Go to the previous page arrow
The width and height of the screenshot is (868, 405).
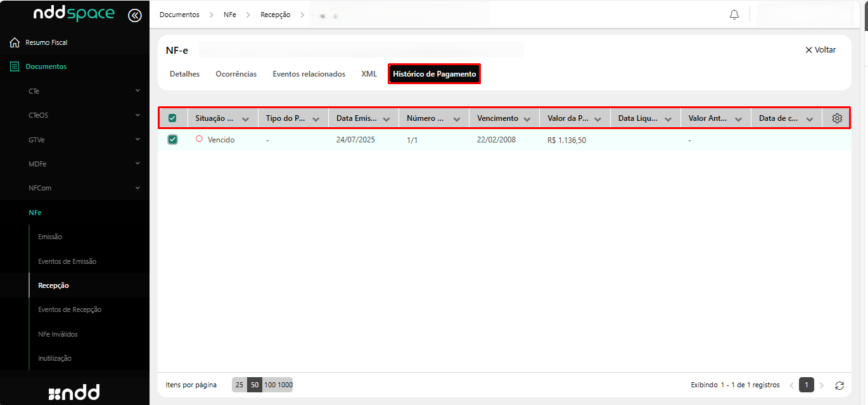click(x=791, y=385)
